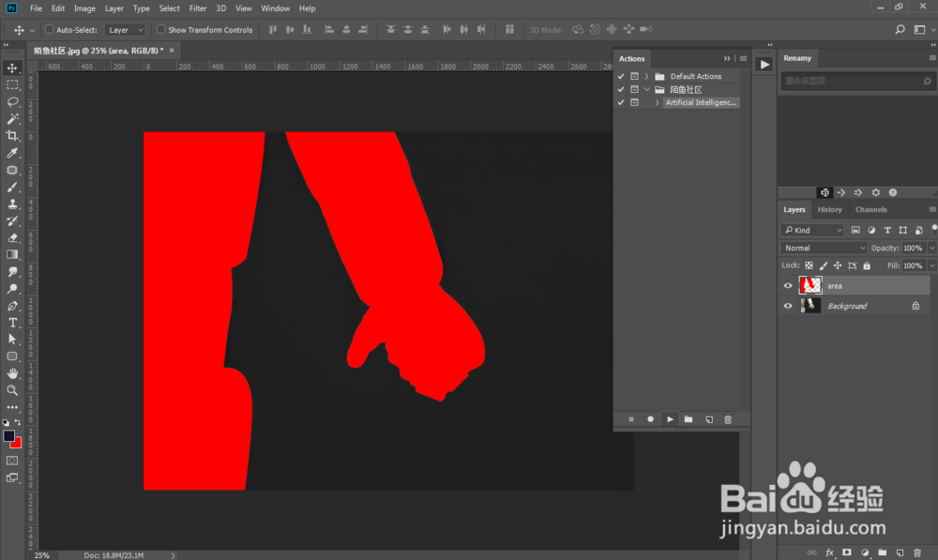
Task: Collapse the 陌鱼社区 action folder
Action: coord(646,90)
